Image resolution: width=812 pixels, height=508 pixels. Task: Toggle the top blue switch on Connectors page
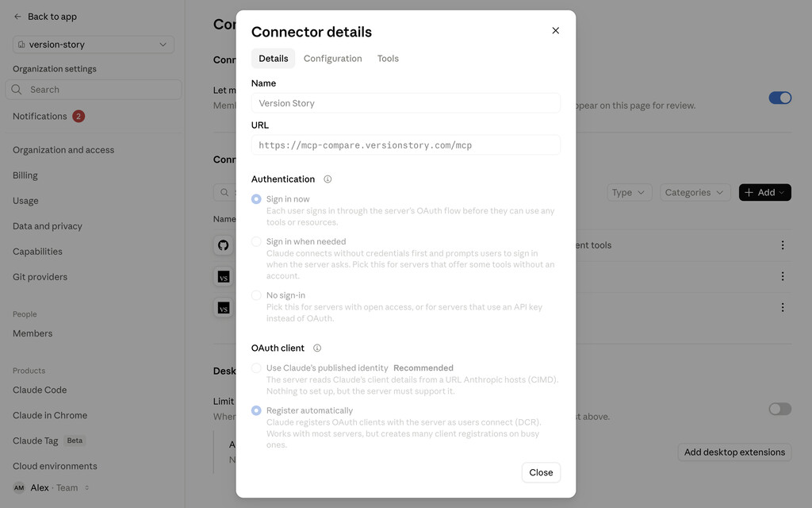point(780,98)
